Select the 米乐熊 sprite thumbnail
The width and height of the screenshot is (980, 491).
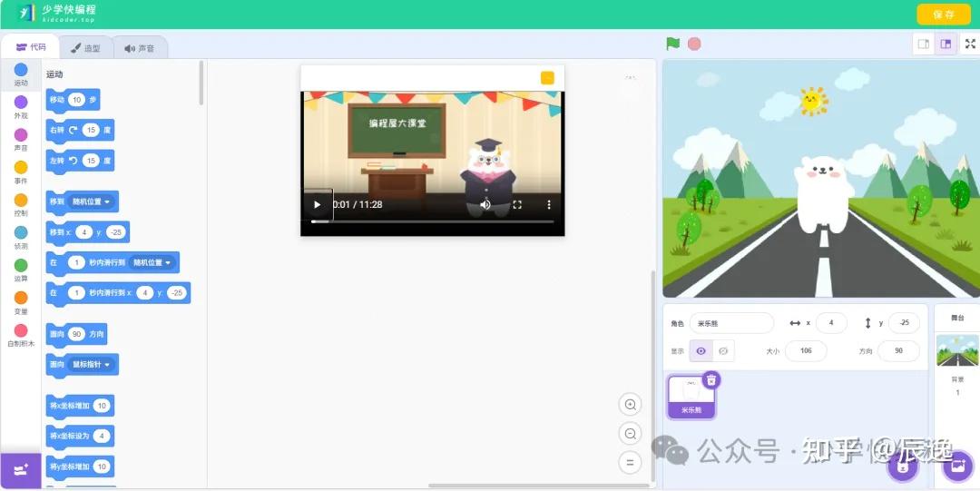click(x=691, y=397)
